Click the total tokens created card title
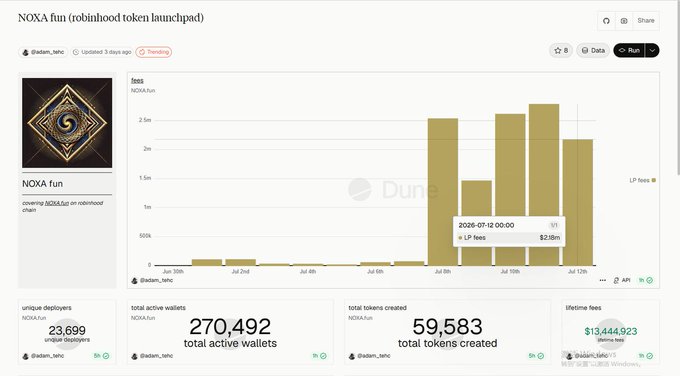Screen dimensions: 680x376 (x=378, y=307)
